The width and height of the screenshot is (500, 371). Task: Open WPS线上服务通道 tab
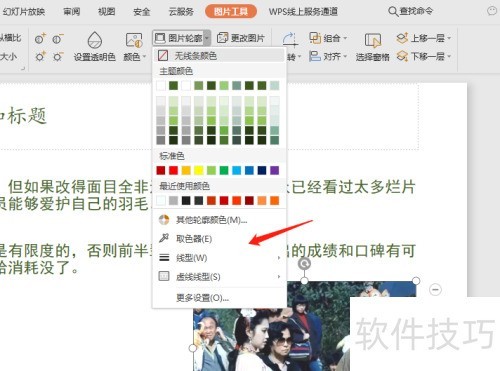(x=303, y=11)
